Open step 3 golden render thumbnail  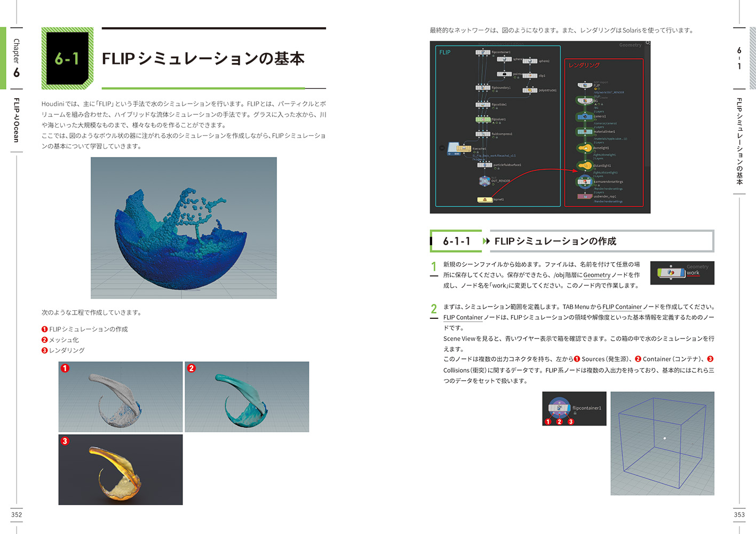[121, 469]
